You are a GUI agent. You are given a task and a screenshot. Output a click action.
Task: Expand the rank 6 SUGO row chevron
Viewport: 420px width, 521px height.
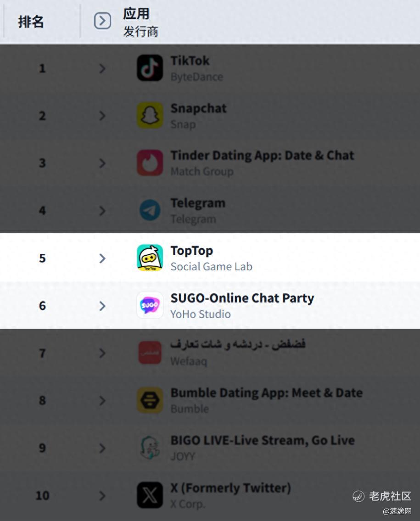click(x=102, y=306)
